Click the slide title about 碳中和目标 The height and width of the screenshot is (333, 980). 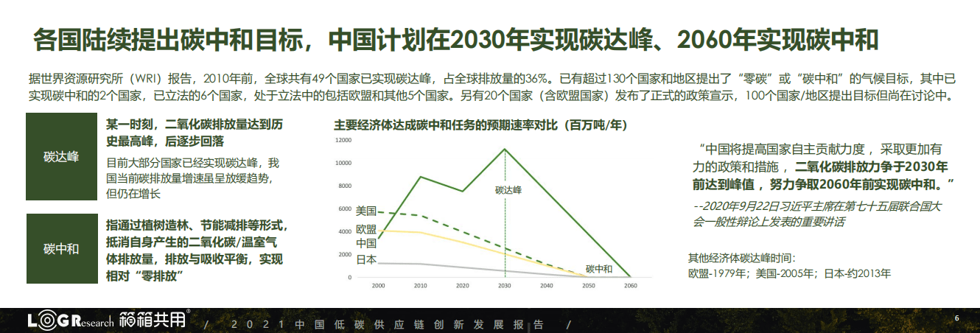[457, 38]
